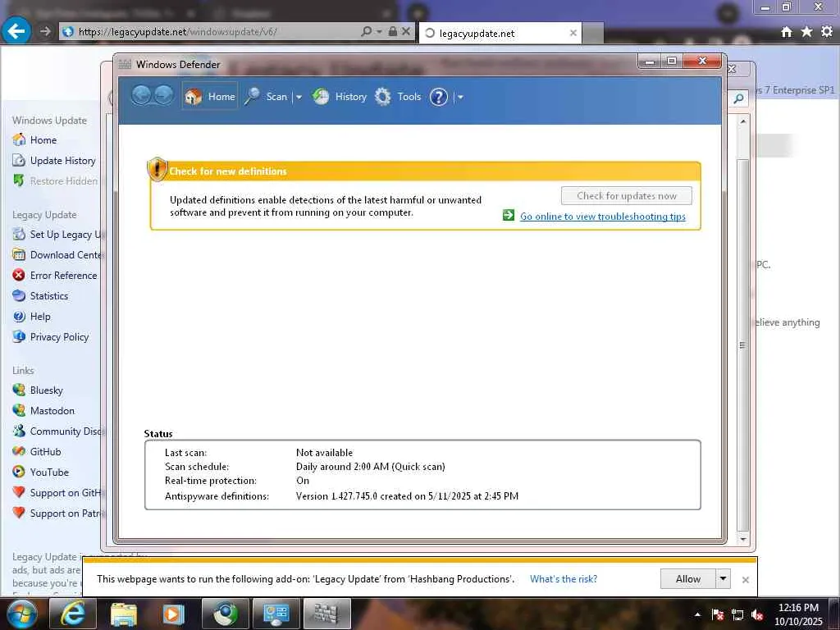This screenshot has width=840, height=630.
Task: Click the warning shield icon in the definitions banner
Action: click(x=157, y=169)
